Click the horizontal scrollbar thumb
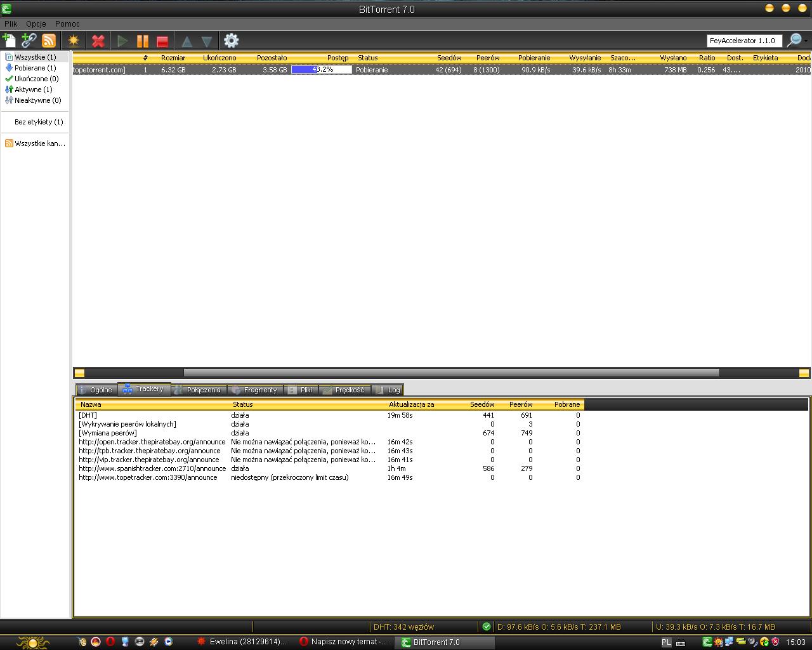Image resolution: width=812 pixels, height=650 pixels. (x=452, y=373)
